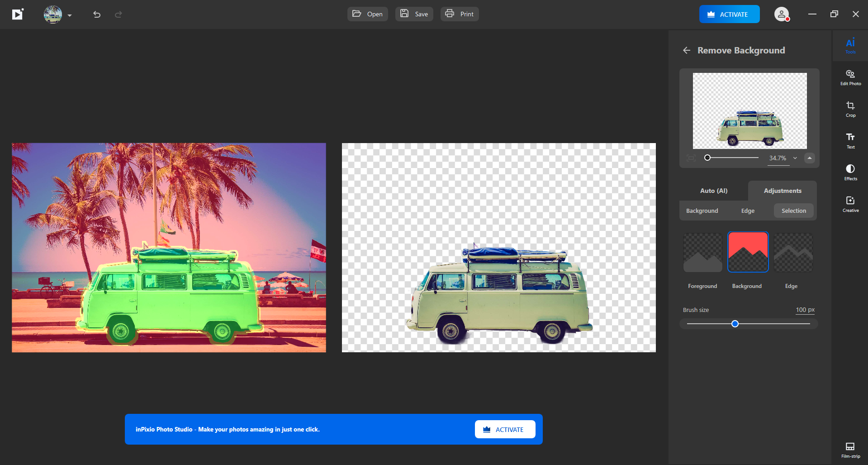
Task: Open the Creative panel
Action: [850, 203]
